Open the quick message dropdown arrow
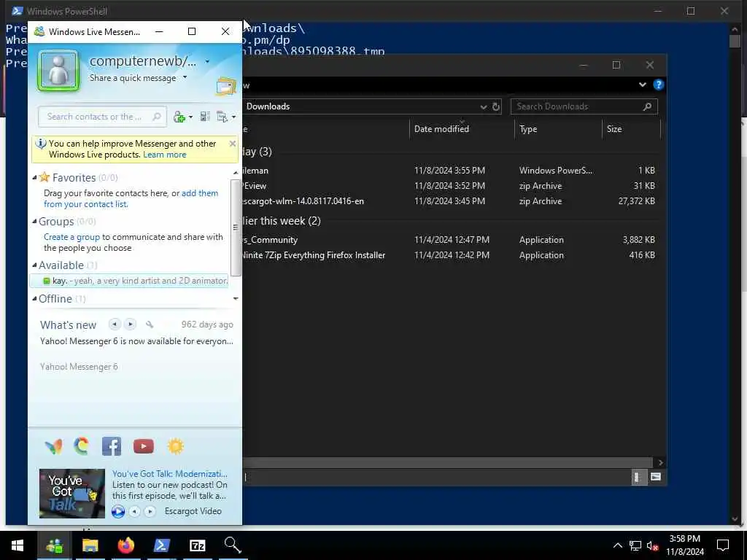This screenshot has height=560, width=747. (185, 77)
